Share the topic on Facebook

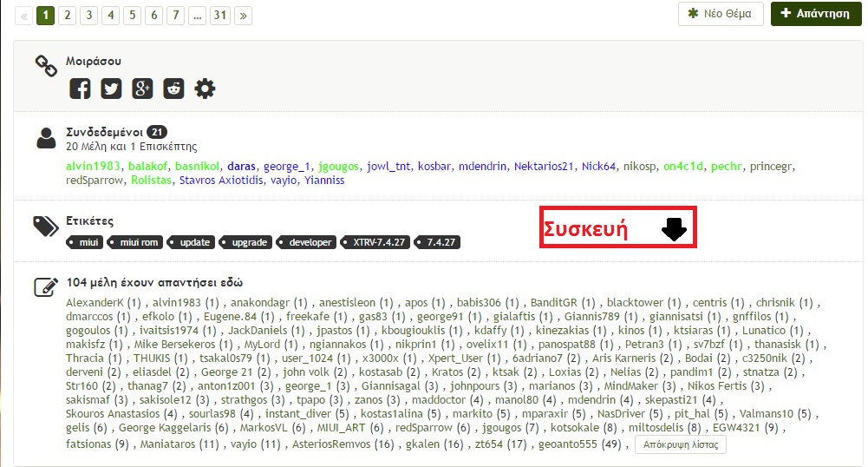point(80,89)
